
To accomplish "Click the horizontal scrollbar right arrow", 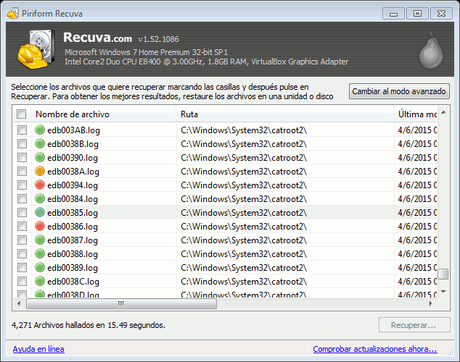I will 431,303.
